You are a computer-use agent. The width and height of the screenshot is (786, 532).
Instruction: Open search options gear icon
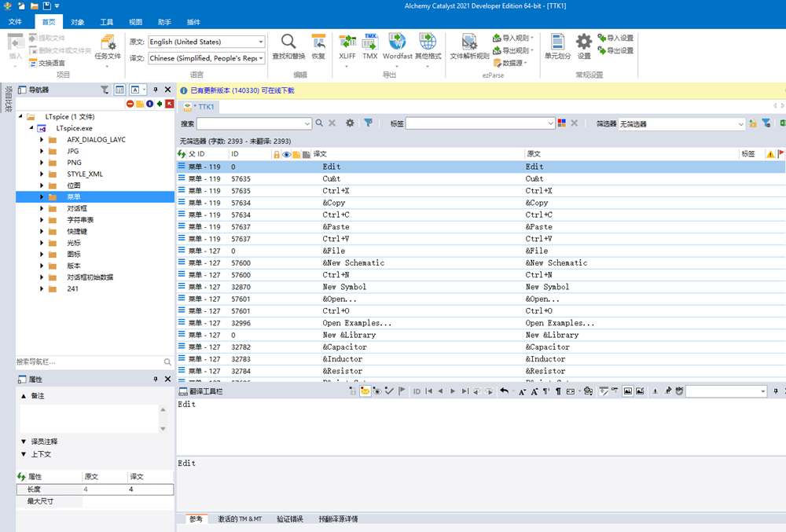point(350,123)
